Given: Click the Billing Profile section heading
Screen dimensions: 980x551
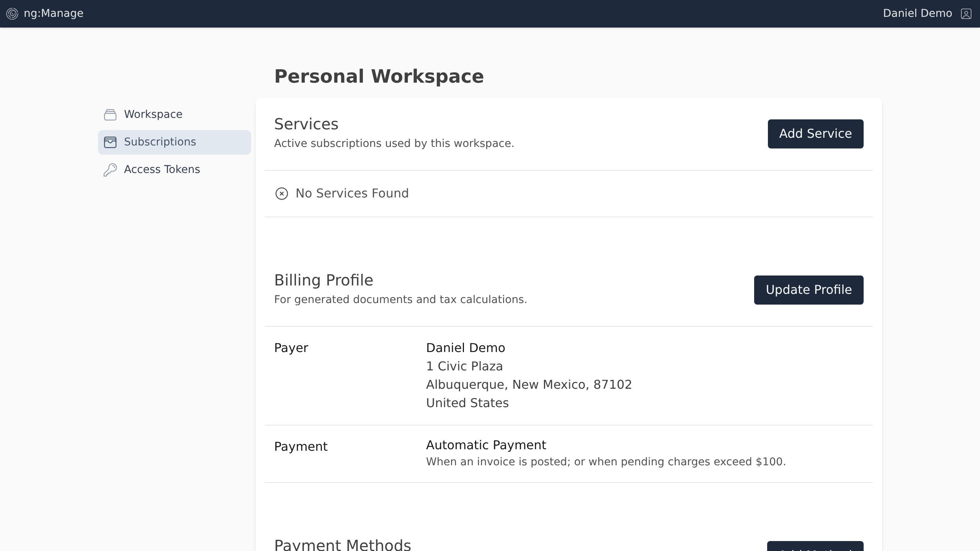Looking at the screenshot, I should (x=323, y=280).
